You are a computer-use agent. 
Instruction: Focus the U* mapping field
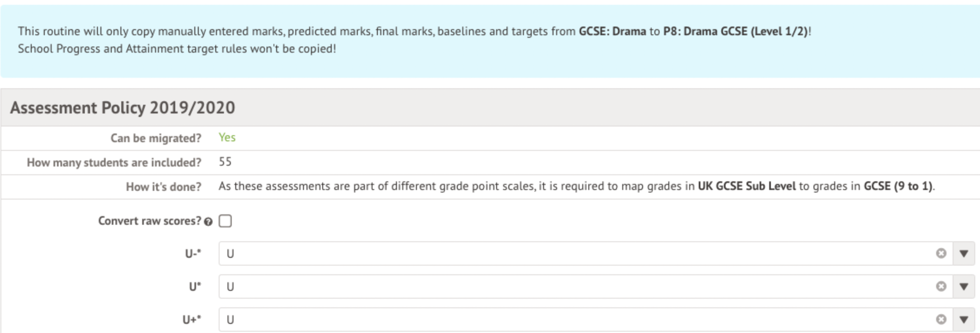point(565,286)
